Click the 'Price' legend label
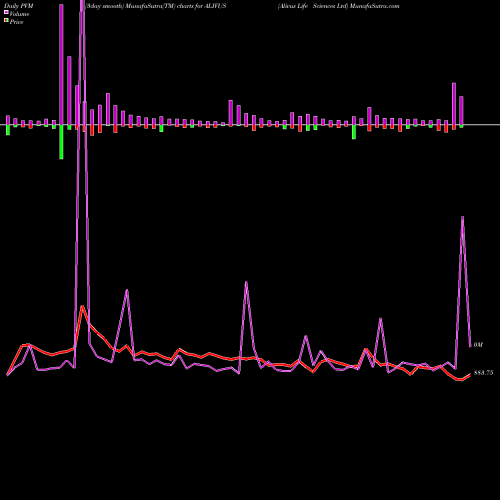Screen dimensions: 500x500 pos(16,22)
